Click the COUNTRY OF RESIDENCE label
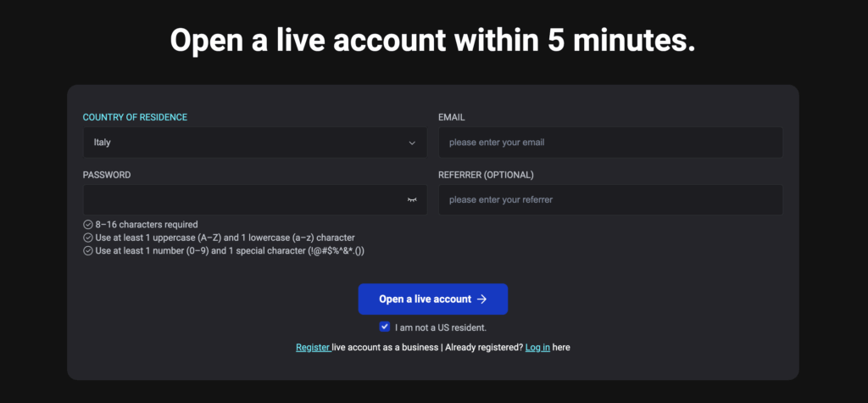Screen dimensions: 868x403 coord(135,117)
